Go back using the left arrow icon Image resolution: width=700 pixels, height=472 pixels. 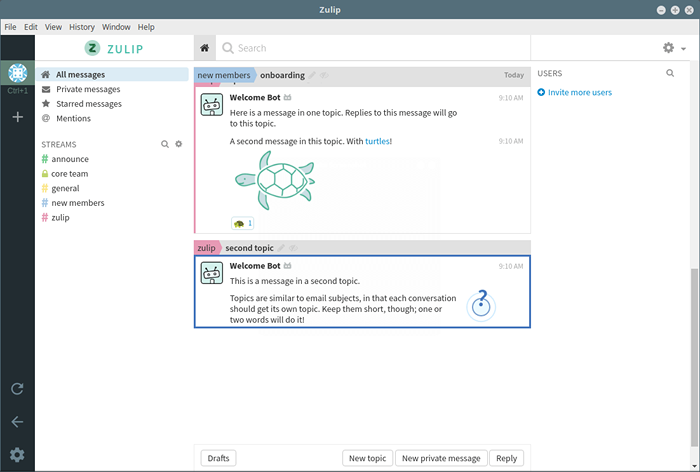17,422
